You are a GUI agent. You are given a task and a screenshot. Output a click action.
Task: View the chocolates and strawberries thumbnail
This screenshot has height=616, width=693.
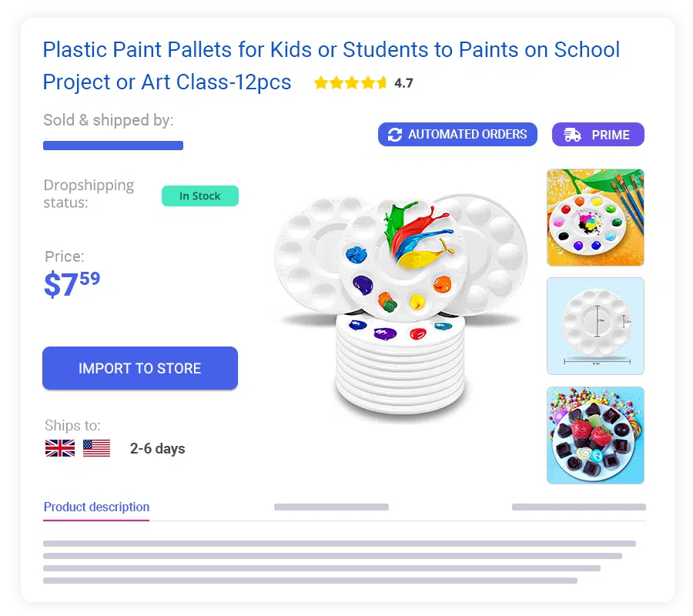pyautogui.click(x=595, y=435)
